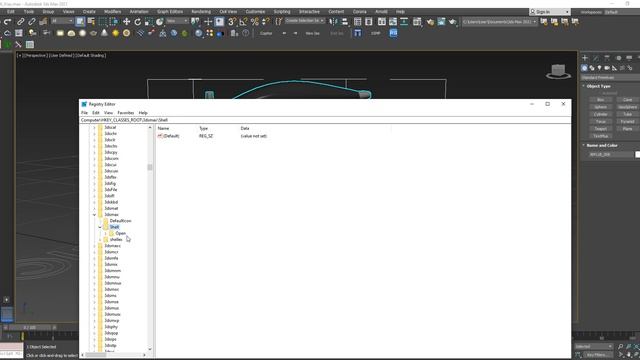Open the Select by Name tool
Screen dimensions: 640x360
point(91,22)
